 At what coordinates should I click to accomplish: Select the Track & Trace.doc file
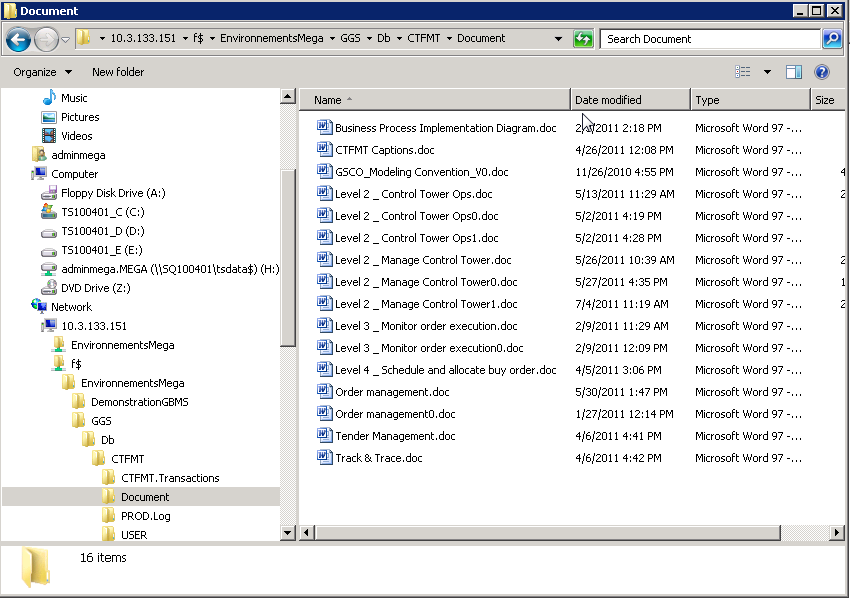378,458
